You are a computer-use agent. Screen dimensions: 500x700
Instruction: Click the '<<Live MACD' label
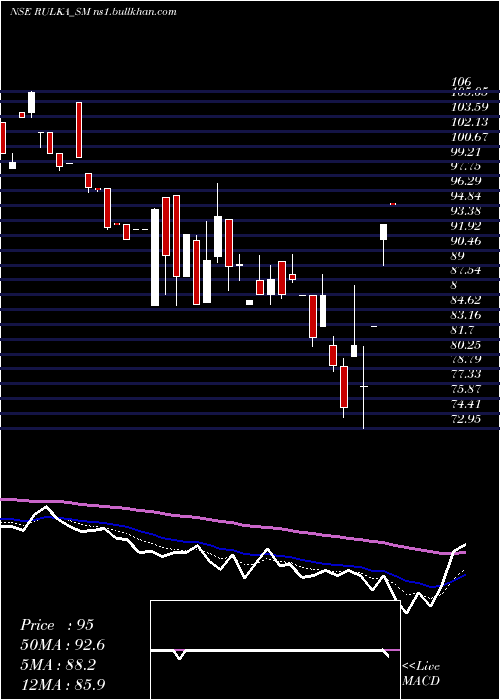421,674
